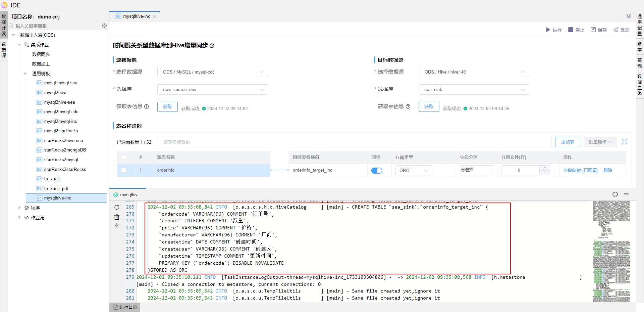Click the Stop (停止) icon
The width and height of the screenshot is (644, 312).
pyautogui.click(x=571, y=30)
